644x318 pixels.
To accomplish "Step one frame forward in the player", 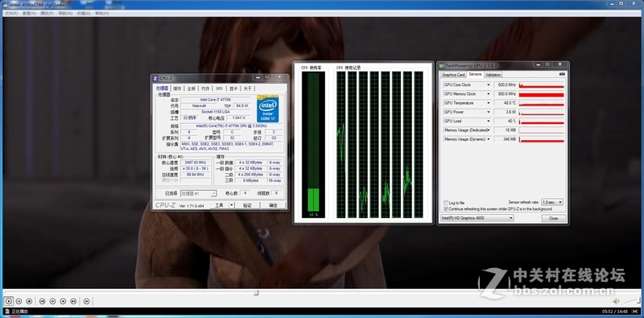I will pyautogui.click(x=86, y=301).
